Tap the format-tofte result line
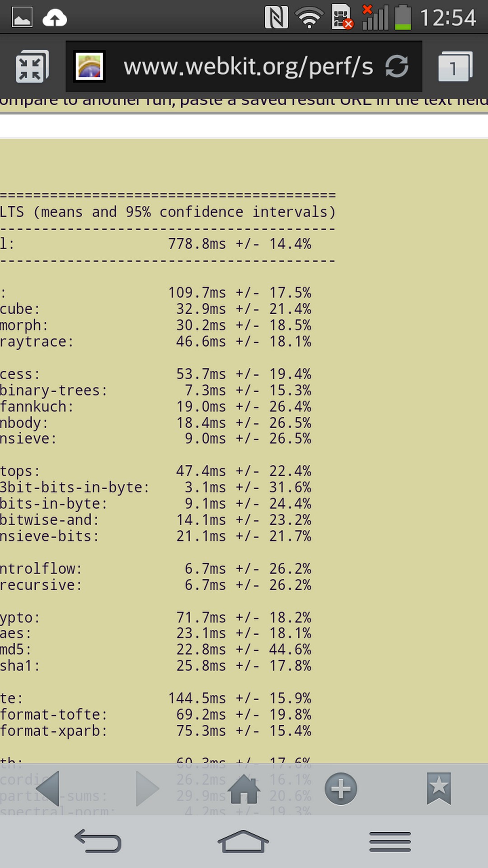Viewport: 488px width, 868px height. click(156, 715)
